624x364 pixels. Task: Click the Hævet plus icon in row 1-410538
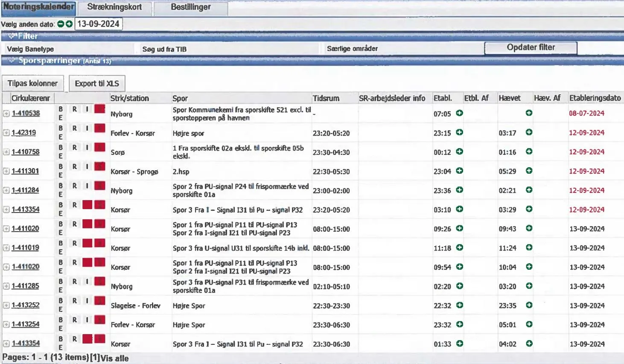529,113
